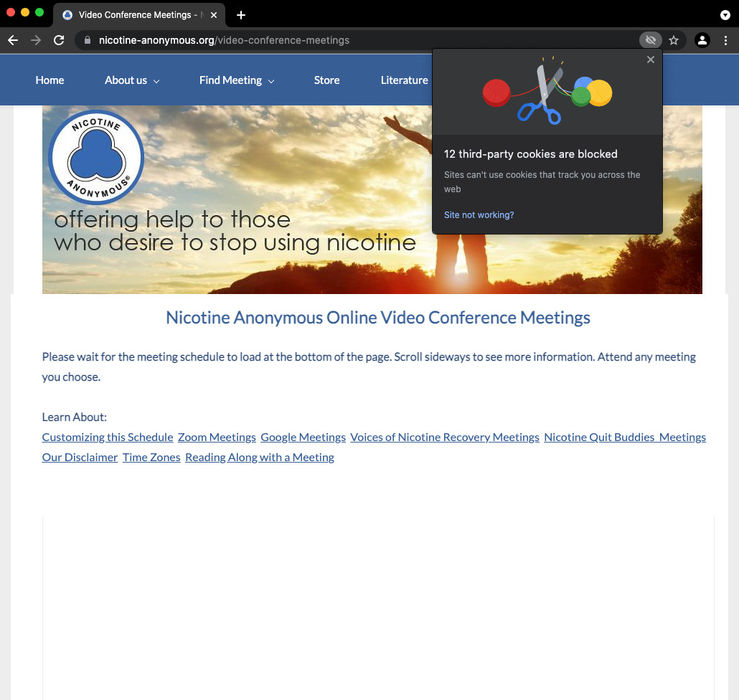Open the Store menu item
This screenshot has height=700, width=739.
point(326,80)
